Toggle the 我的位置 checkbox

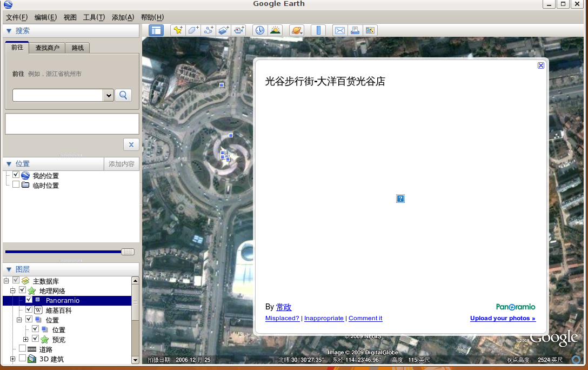16,175
